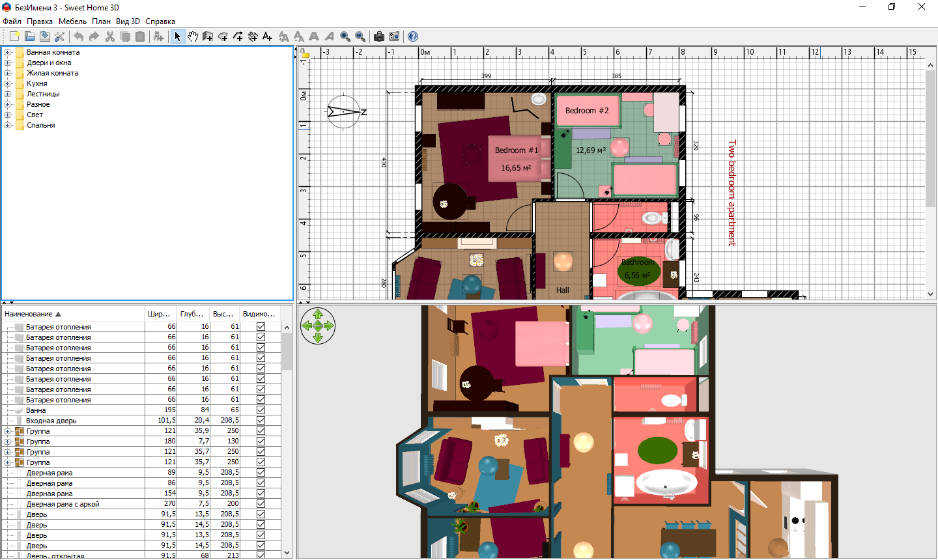
Task: Open preferences with the tools icon
Action: pyautogui.click(x=59, y=36)
